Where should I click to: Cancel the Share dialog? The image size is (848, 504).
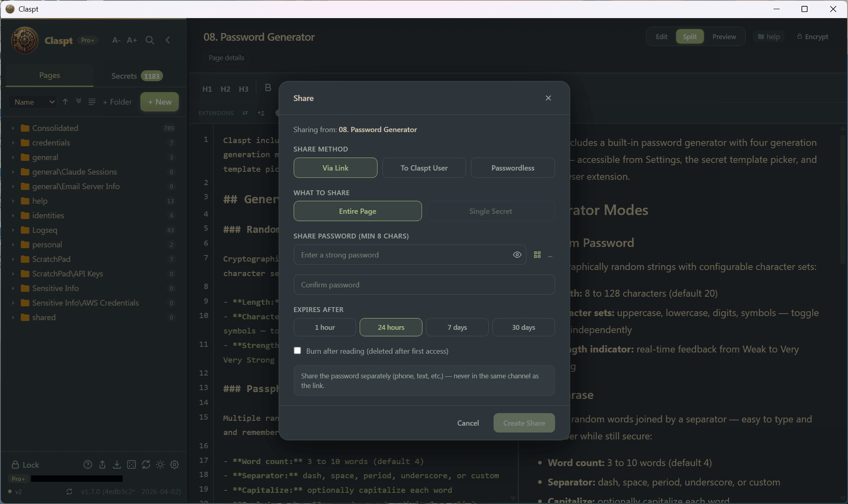[x=468, y=423]
